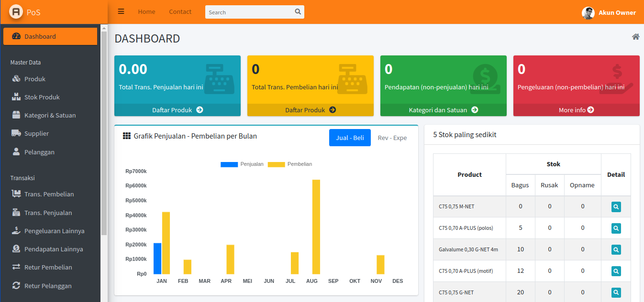Open Stok Produk menu item
This screenshot has width=644, height=302.
[50, 97]
